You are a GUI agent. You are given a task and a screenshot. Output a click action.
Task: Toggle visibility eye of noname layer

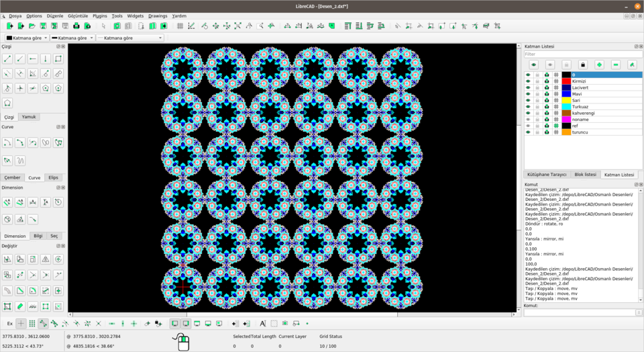(528, 120)
